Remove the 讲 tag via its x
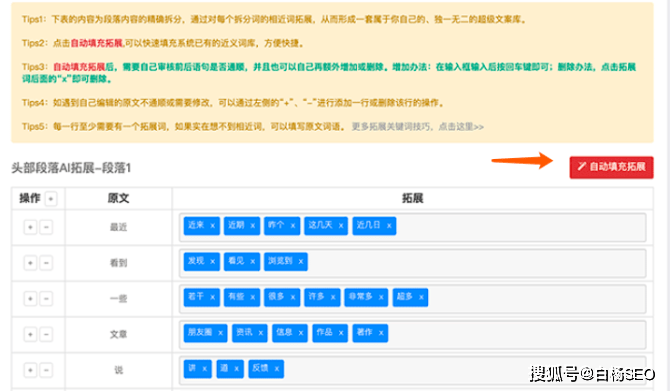Image resolution: width=670 pixels, height=391 pixels. 204,369
